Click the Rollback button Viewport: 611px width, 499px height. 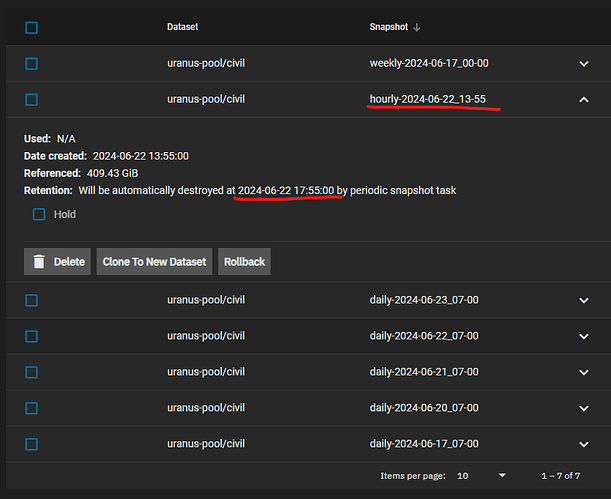pos(244,262)
